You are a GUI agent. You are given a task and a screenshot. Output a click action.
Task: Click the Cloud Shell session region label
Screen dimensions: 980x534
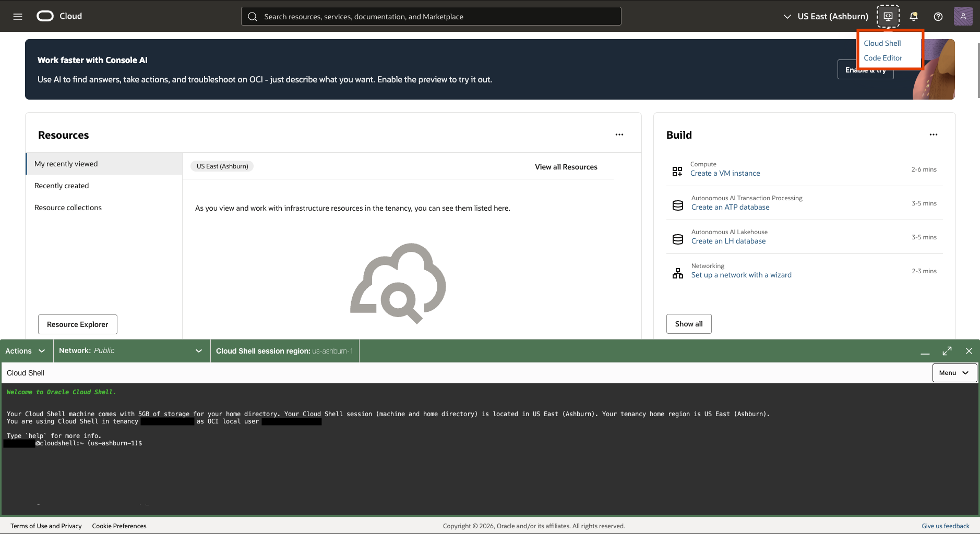pyautogui.click(x=284, y=351)
